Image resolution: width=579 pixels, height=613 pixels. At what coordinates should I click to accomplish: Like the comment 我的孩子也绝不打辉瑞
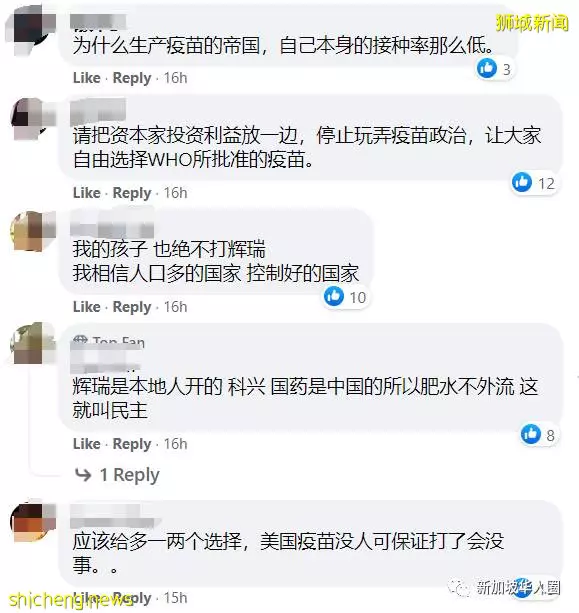coord(87,307)
